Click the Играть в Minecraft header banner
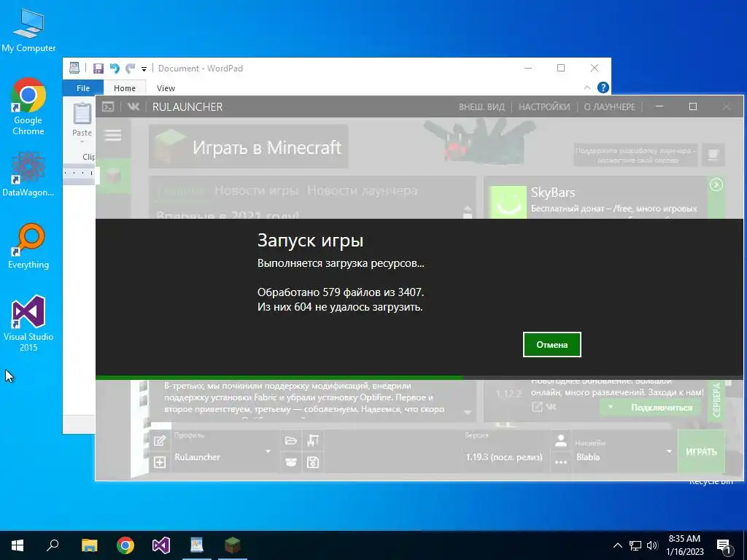 tap(248, 147)
